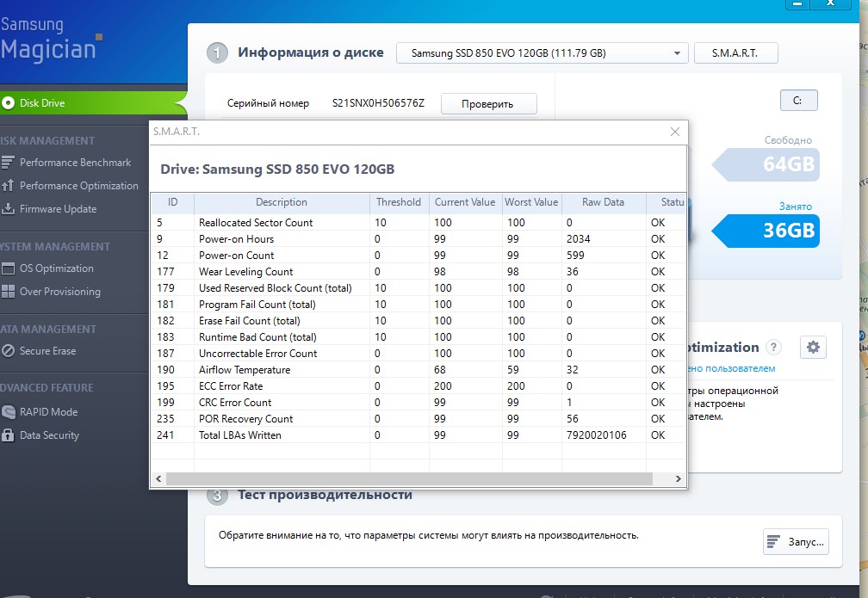Click the OS Optimization window icon
868x598 pixels.
[x=8, y=268]
